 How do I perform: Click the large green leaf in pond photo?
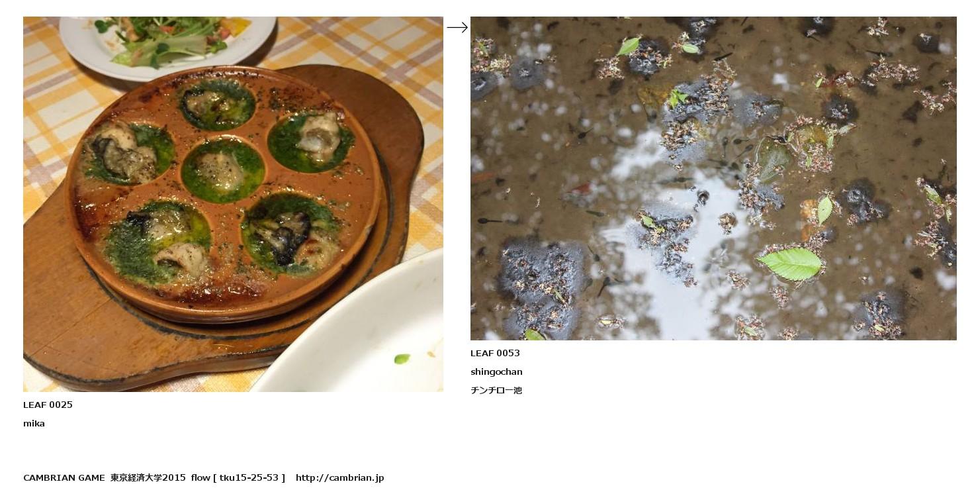790,263
